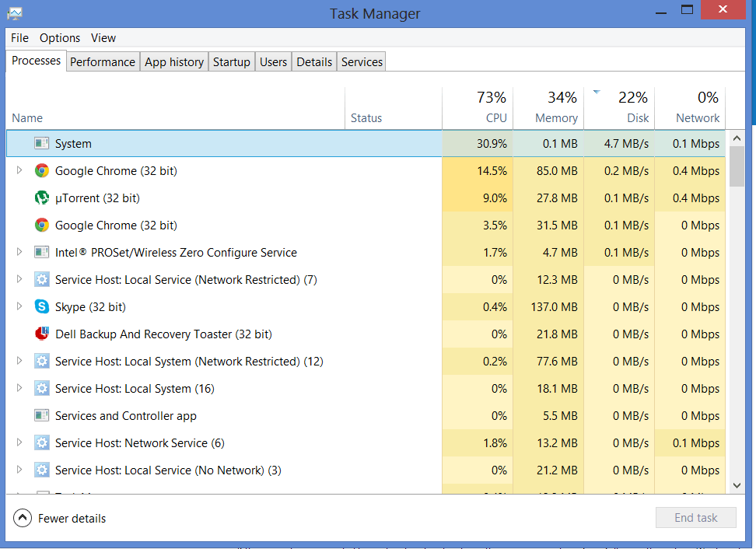Select the System process name
Image resolution: width=756 pixels, height=549 pixels.
pyautogui.click(x=73, y=144)
